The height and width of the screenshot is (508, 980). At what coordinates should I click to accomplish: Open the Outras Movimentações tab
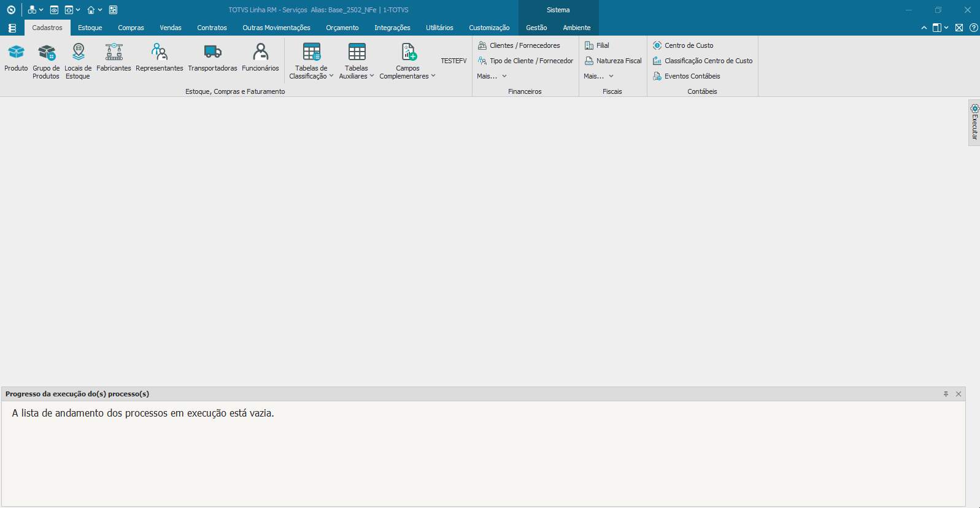[276, 28]
